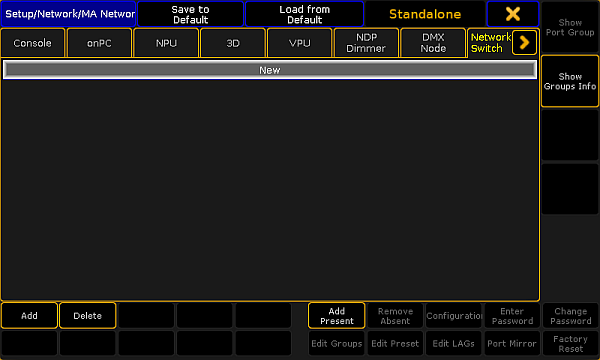Click Save to Default
Screen dimensions: 600x360
click(x=190, y=14)
